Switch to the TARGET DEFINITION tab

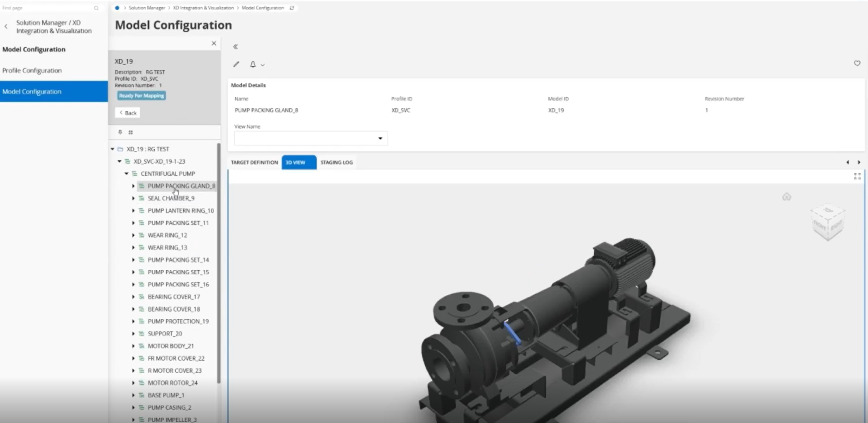(254, 162)
